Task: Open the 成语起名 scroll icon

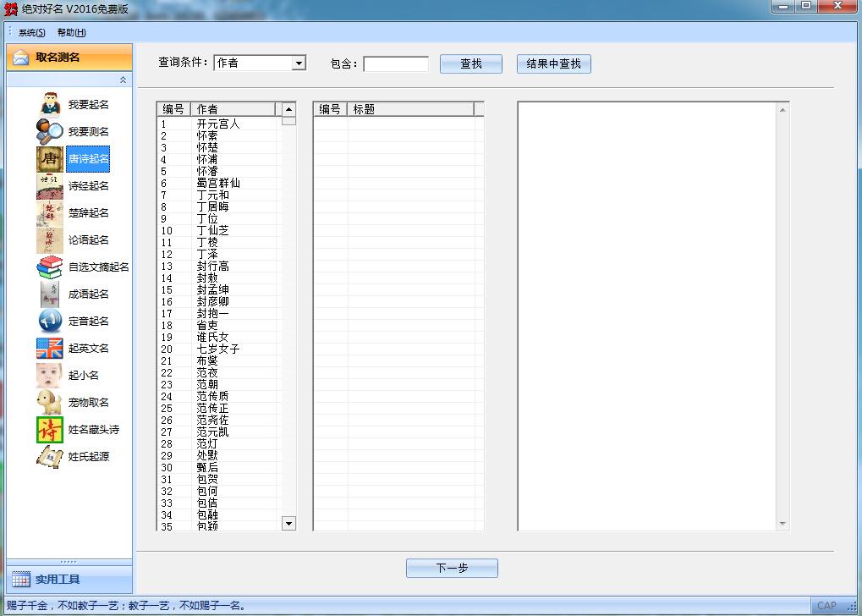Action: point(50,294)
